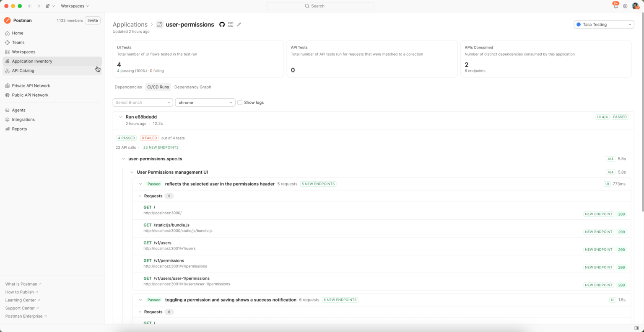Click the Reports sidebar icon
Screen dimensions: 644x332
(7, 129)
